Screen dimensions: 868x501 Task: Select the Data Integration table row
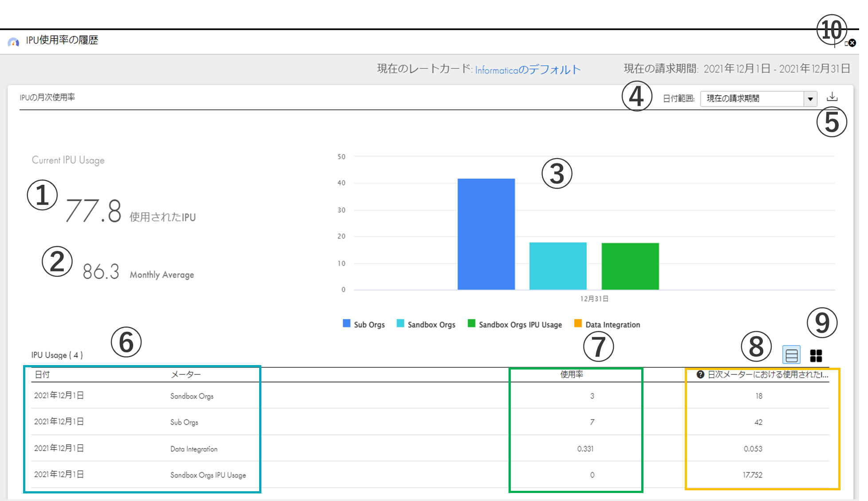[266, 449]
